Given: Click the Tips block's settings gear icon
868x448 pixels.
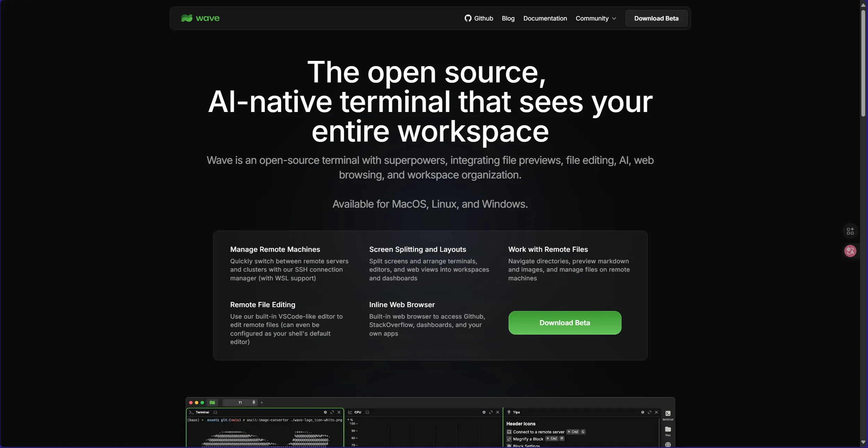Looking at the screenshot, I should [642, 412].
